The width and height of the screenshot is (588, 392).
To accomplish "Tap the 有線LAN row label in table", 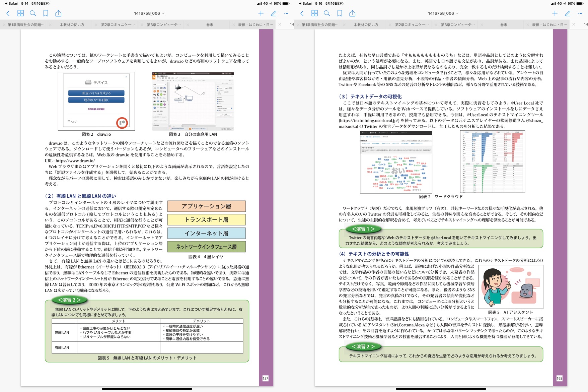I will (x=62, y=348).
